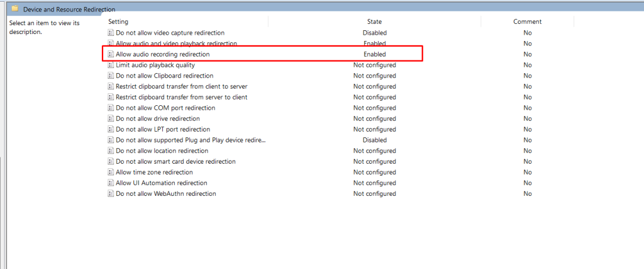Click icon next to Allow audio recording redirection
This screenshot has width=644, height=269.
click(111, 54)
